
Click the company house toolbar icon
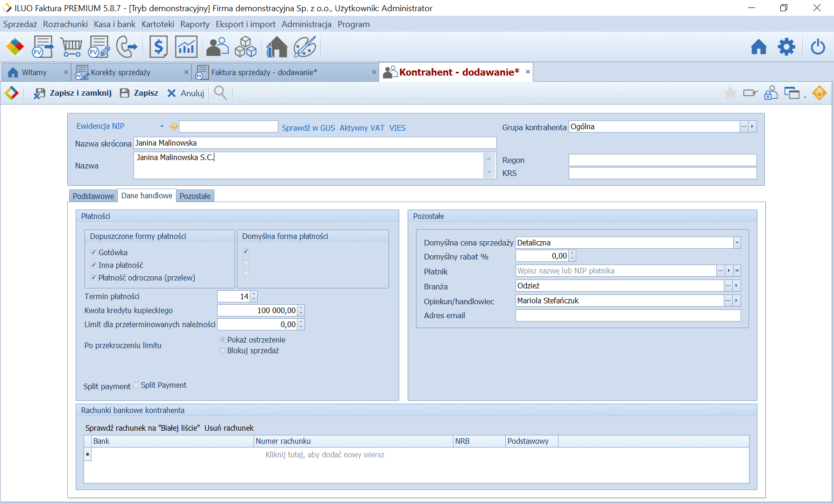(x=276, y=47)
